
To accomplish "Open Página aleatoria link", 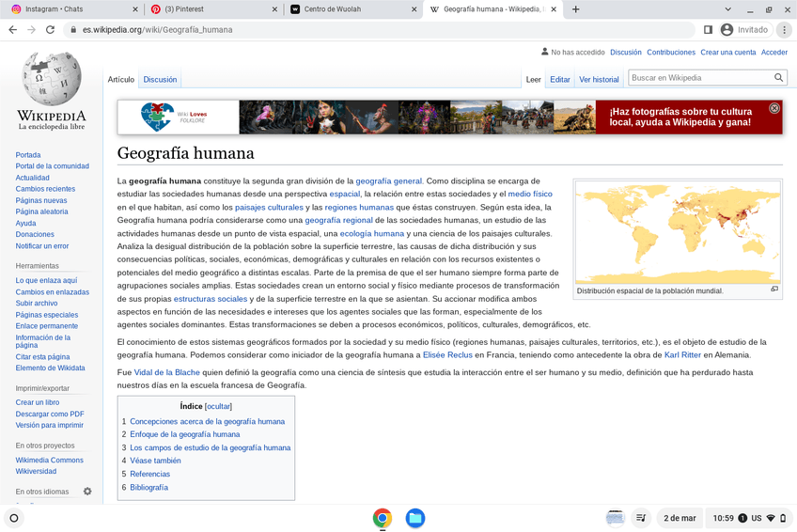I will (41, 211).
